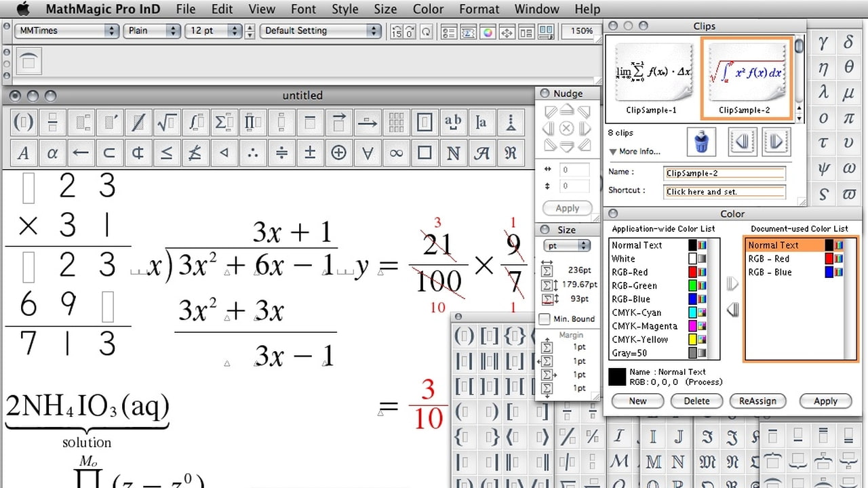Open the pt unit dropdown in Size panel
Viewport: 868px width, 488px height.
(x=567, y=245)
